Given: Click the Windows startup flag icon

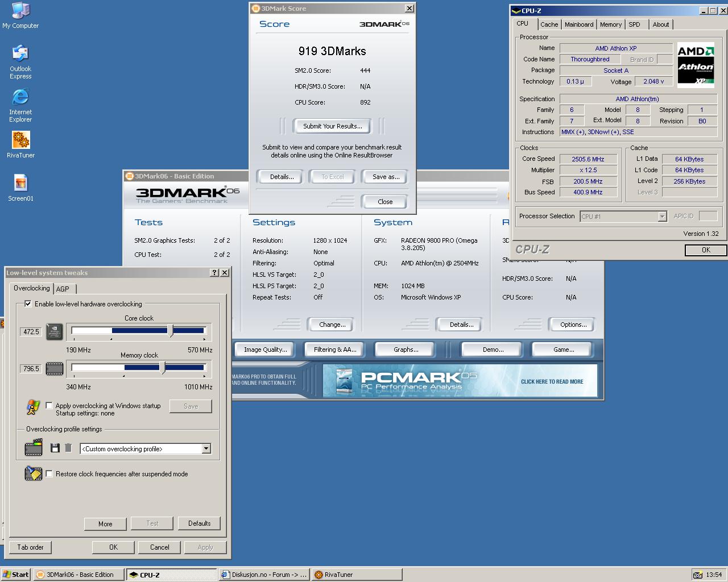Looking at the screenshot, I should [x=33, y=407].
